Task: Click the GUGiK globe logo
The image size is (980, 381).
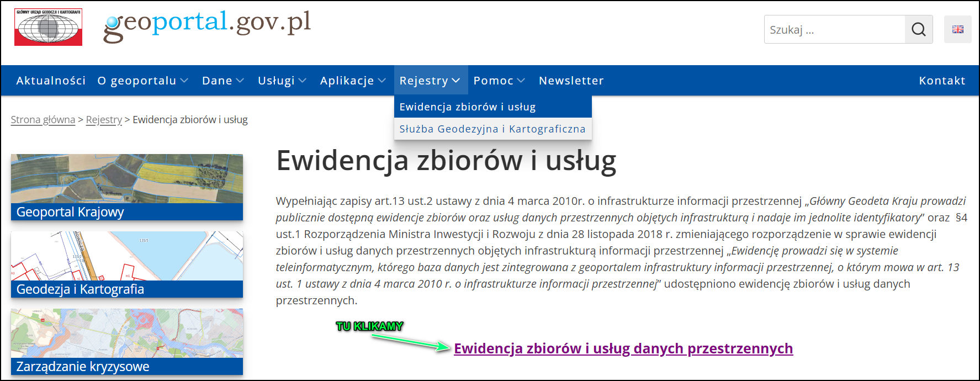Action: 49,27
